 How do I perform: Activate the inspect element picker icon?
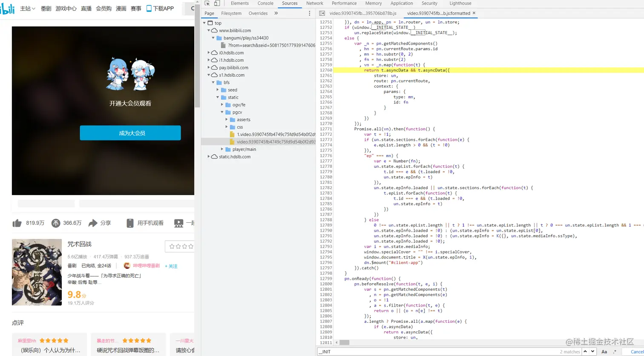coord(207,3)
